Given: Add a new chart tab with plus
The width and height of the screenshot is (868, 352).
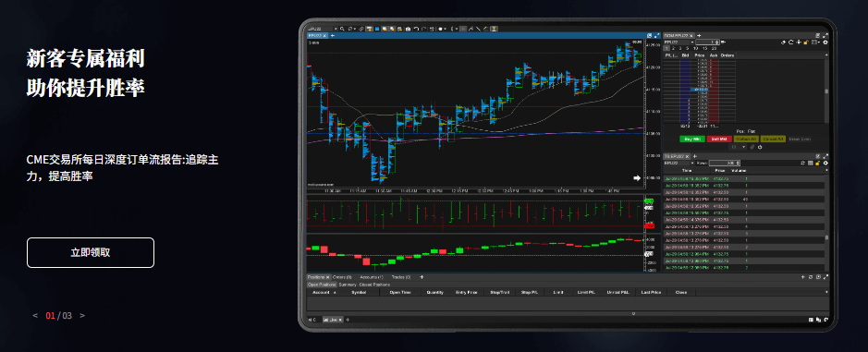Looking at the screenshot, I should [333, 35].
